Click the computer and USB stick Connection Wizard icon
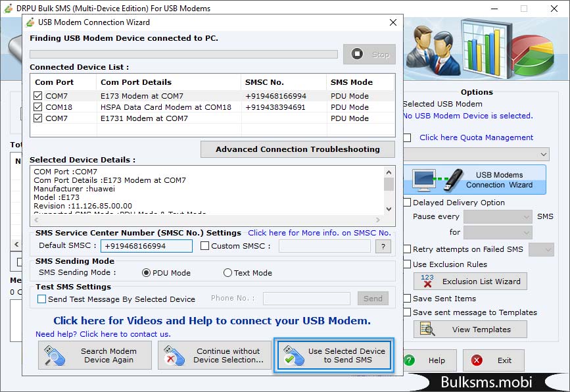Image resolution: width=570 pixels, height=392 pixels. (x=437, y=180)
